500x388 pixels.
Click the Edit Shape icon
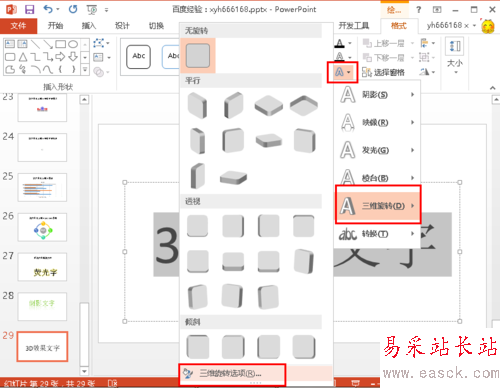[x=98, y=43]
